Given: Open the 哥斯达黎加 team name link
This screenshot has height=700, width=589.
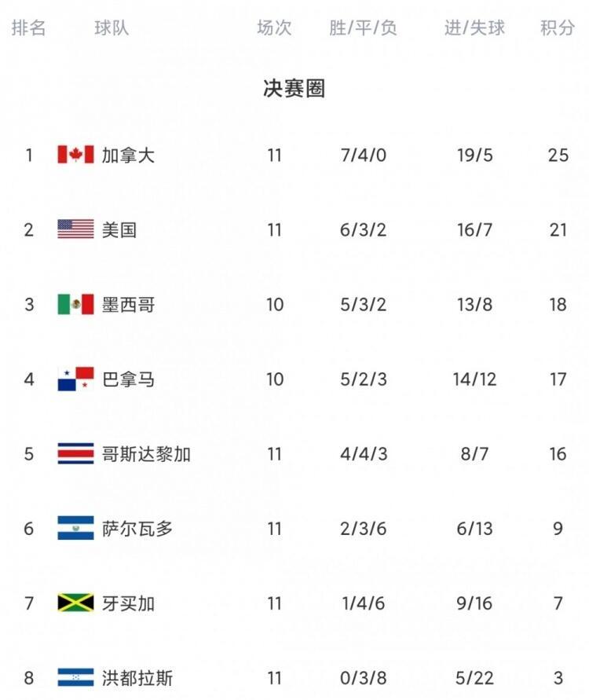Looking at the screenshot, I should coord(146,454).
